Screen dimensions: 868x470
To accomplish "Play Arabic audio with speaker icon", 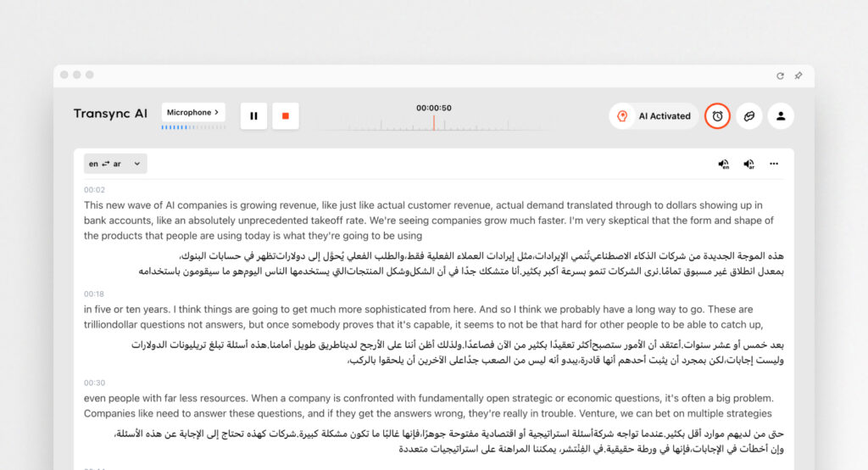I will tap(748, 164).
